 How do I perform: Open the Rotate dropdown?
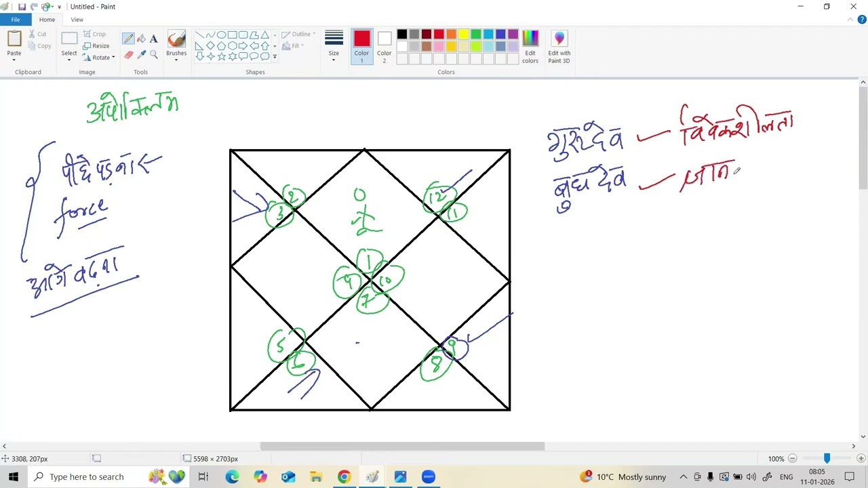[x=99, y=58]
